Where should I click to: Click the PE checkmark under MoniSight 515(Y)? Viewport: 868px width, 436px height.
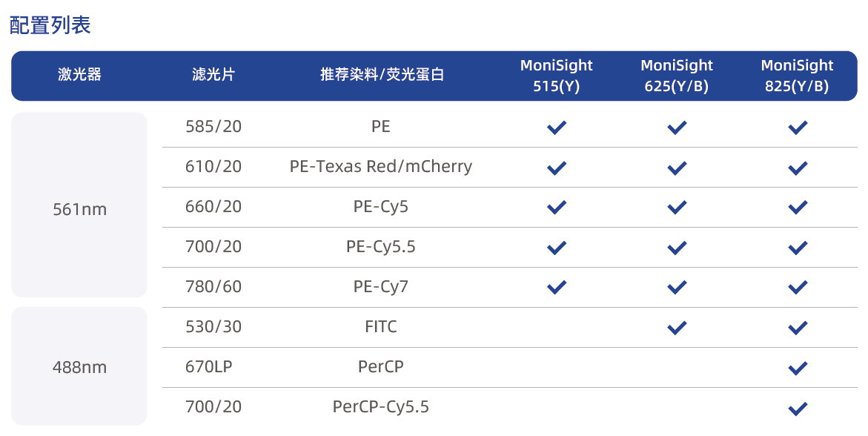click(x=557, y=128)
